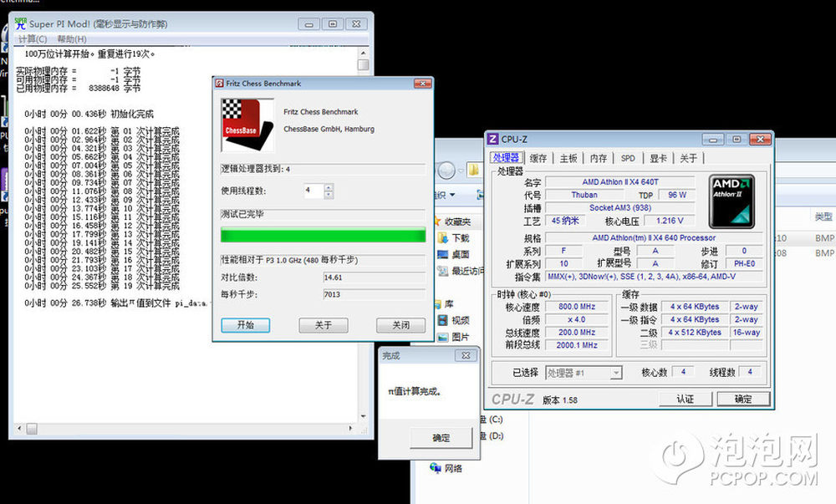The height and width of the screenshot is (504, 836).
Task: Click the CPU name AMD Athlon II X4 640T
Action: (620, 182)
